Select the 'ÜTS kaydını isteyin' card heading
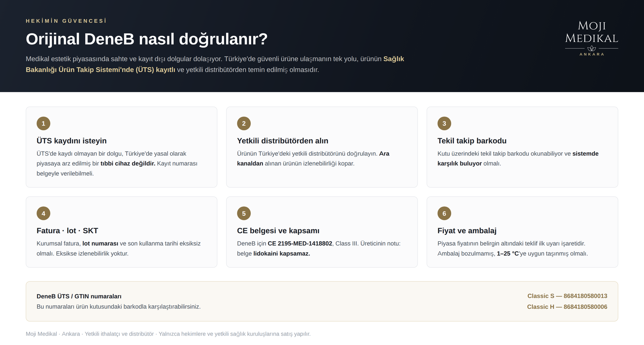The width and height of the screenshot is (644, 345). pos(72,141)
